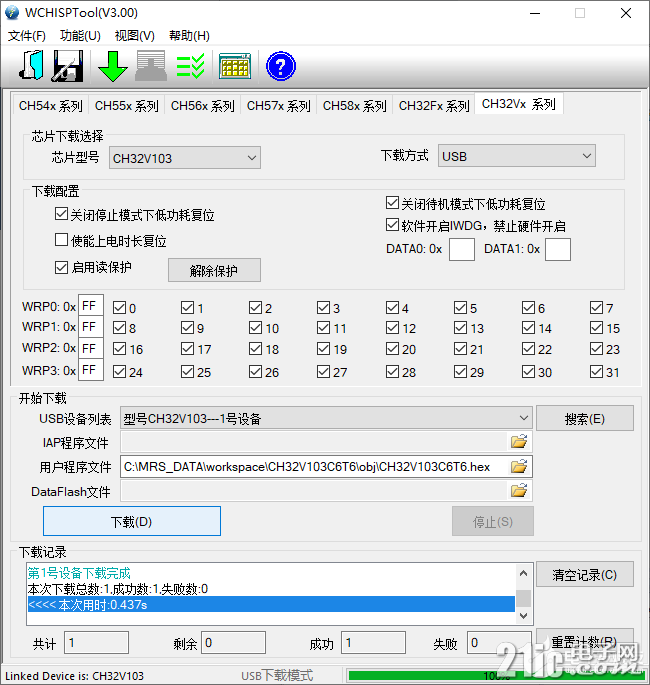The width and height of the screenshot is (650, 685).
Task: Uncheck write protect sector 0 checkbox
Action: click(119, 308)
